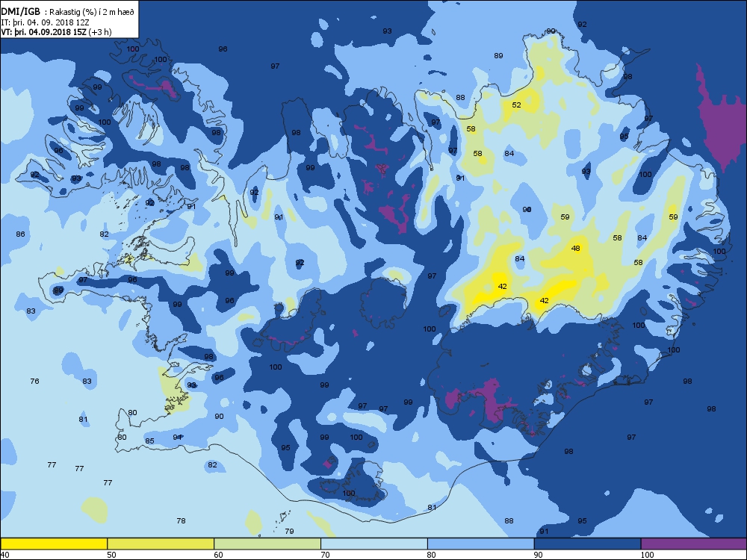The height and width of the screenshot is (560, 747).
Task: Click the 60–70 light green legend swatch
Action: coord(267,544)
